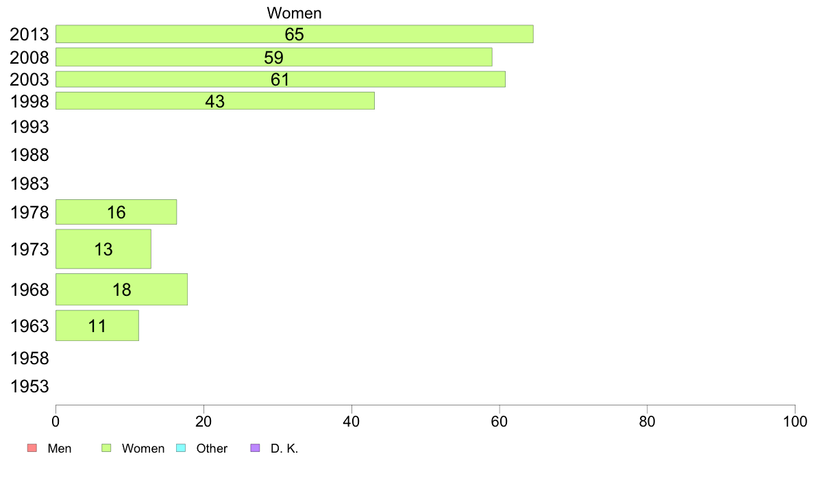This screenshot has height=504, width=814.
Task: Click the 1983 year label
Action: [29, 184]
